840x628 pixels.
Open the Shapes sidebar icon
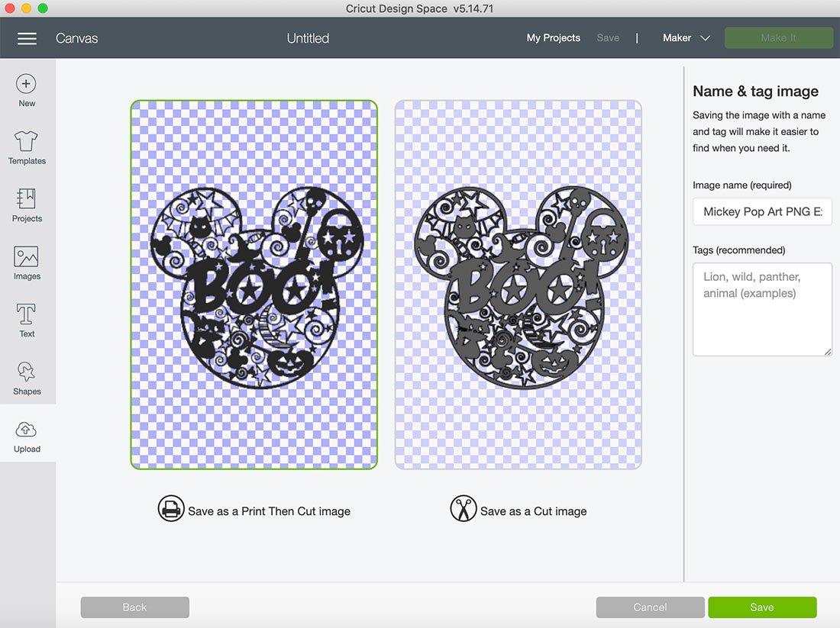[26, 372]
